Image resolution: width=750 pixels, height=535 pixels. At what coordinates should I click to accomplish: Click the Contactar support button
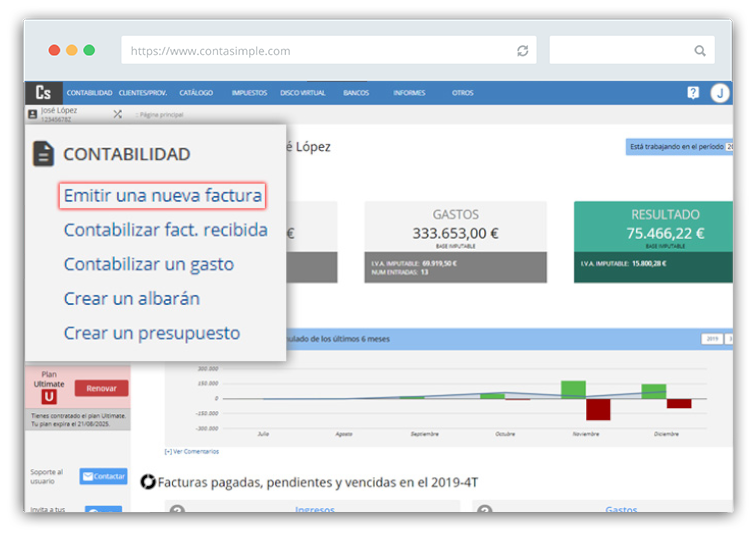pos(103,476)
